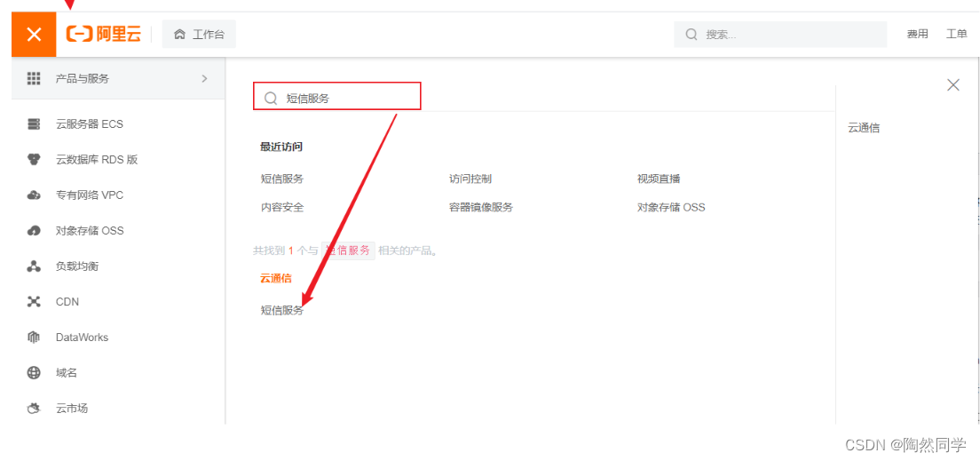Screen dimensions: 980x461
Task: Open 产品与服务 in the sidebar
Action: (118, 78)
